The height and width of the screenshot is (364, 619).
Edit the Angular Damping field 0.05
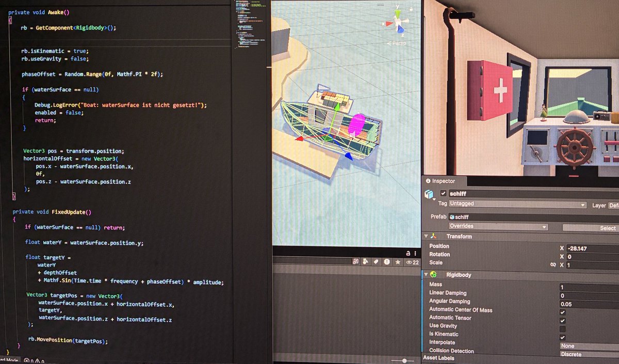(590, 304)
